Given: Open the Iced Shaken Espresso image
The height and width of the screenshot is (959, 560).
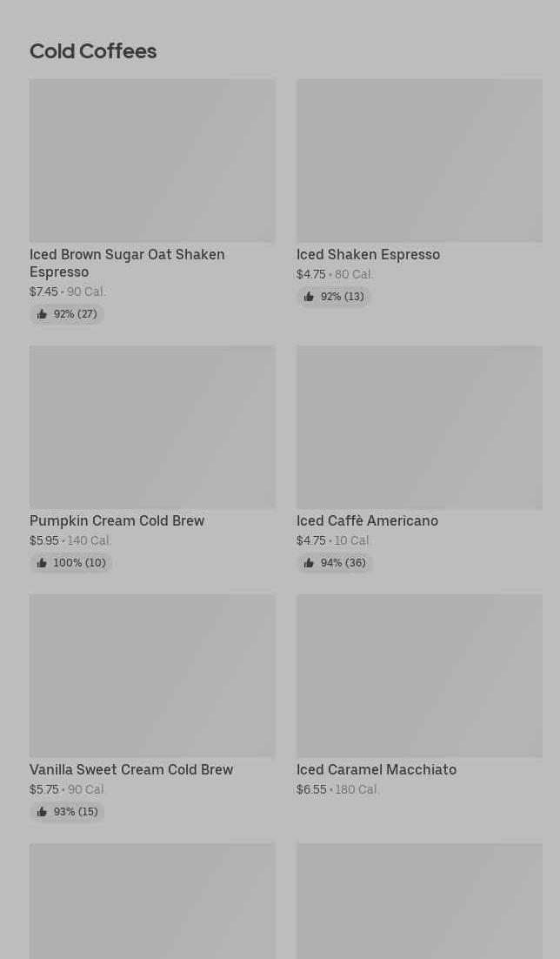Looking at the screenshot, I should click(419, 161).
